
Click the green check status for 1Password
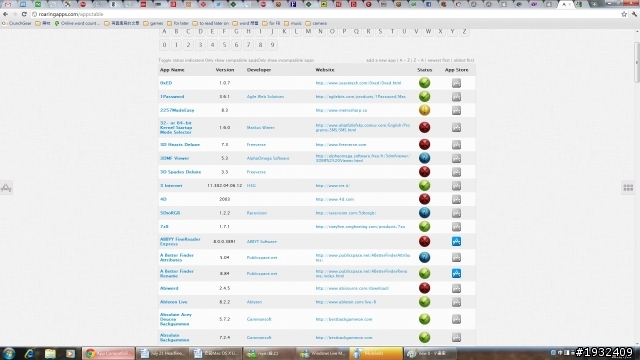coord(424,97)
